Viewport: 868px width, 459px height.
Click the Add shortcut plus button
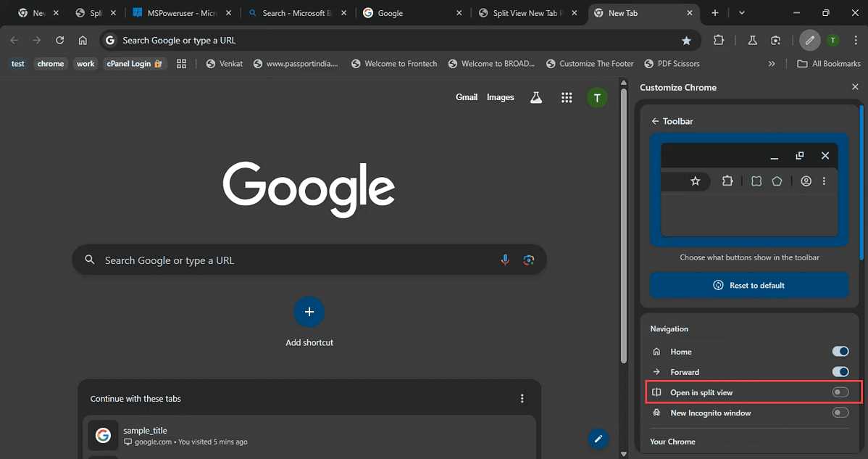[309, 312]
